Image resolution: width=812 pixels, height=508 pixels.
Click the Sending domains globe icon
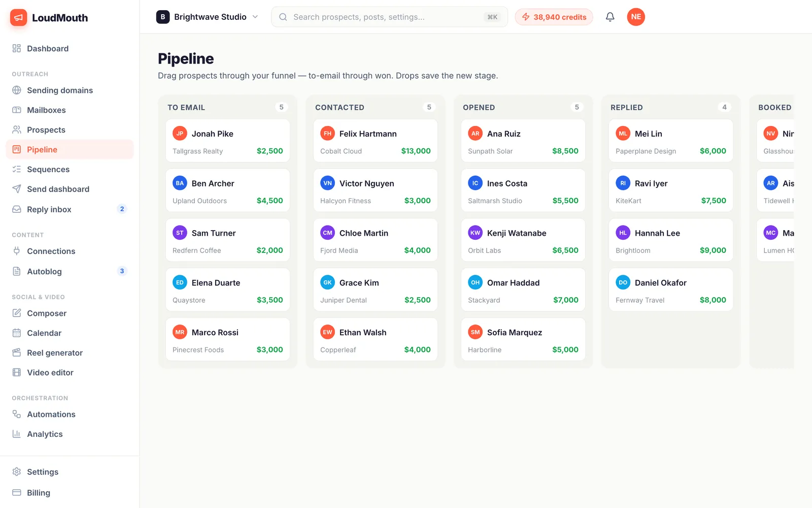pyautogui.click(x=17, y=90)
